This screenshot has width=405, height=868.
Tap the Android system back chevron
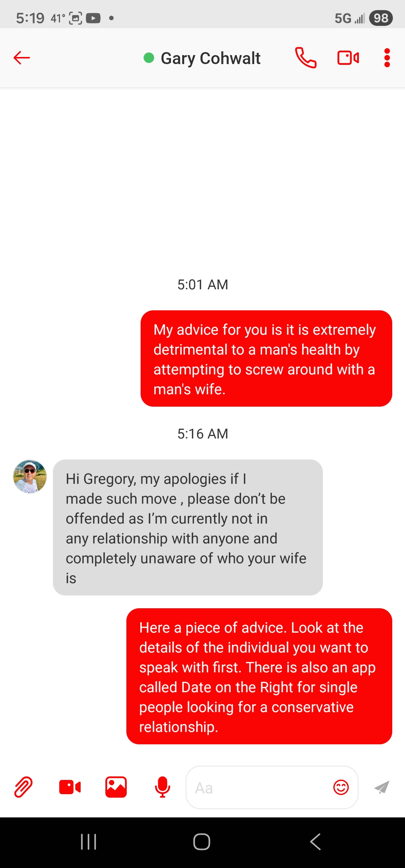315,842
